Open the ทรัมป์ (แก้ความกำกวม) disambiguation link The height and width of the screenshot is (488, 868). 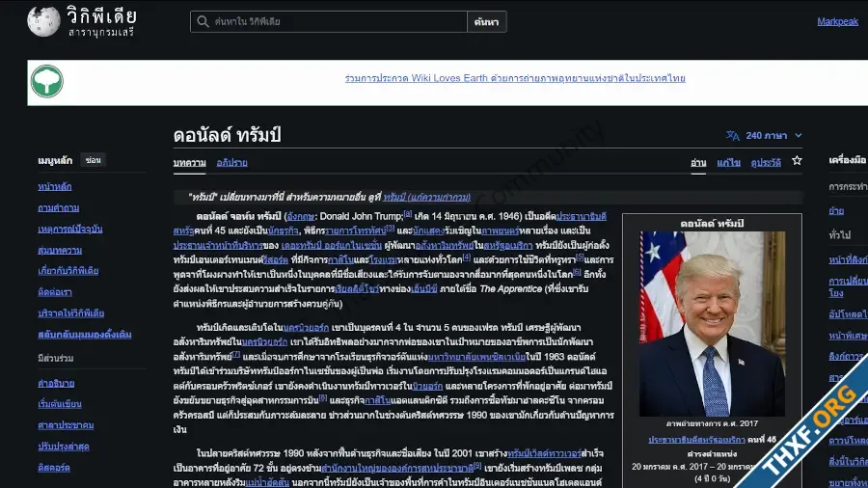pos(427,197)
